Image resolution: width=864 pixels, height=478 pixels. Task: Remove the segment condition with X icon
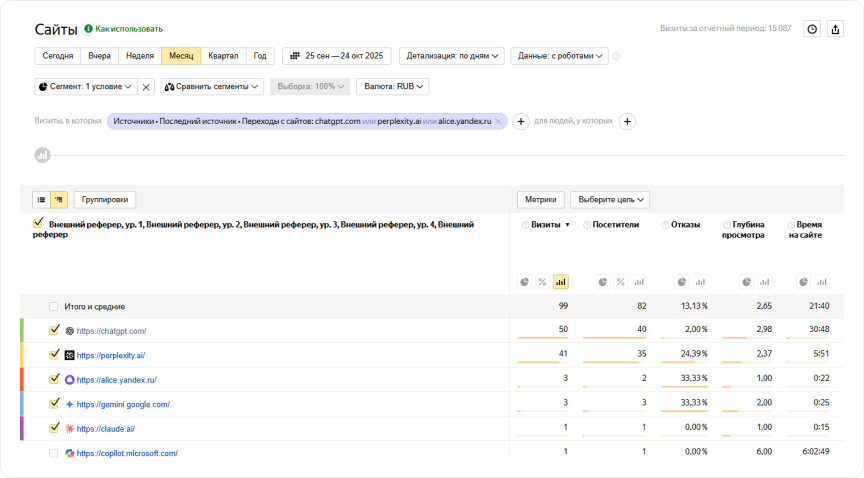pos(146,87)
